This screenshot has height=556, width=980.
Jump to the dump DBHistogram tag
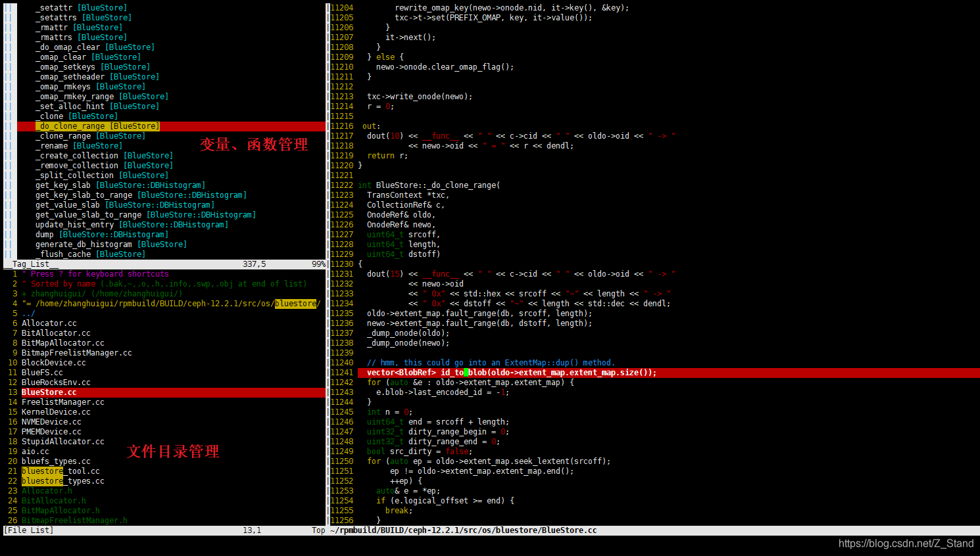(102, 235)
